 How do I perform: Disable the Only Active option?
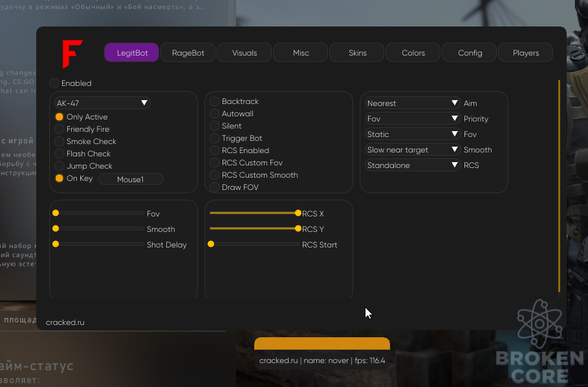60,117
